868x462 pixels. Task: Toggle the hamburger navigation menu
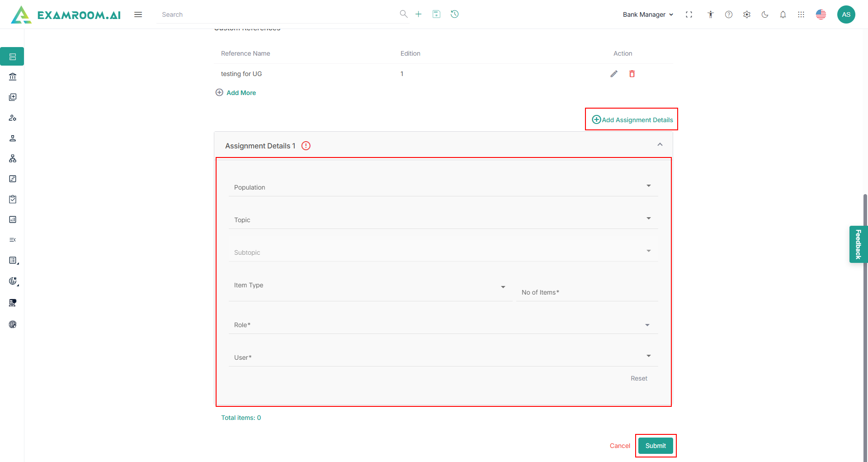138,14
